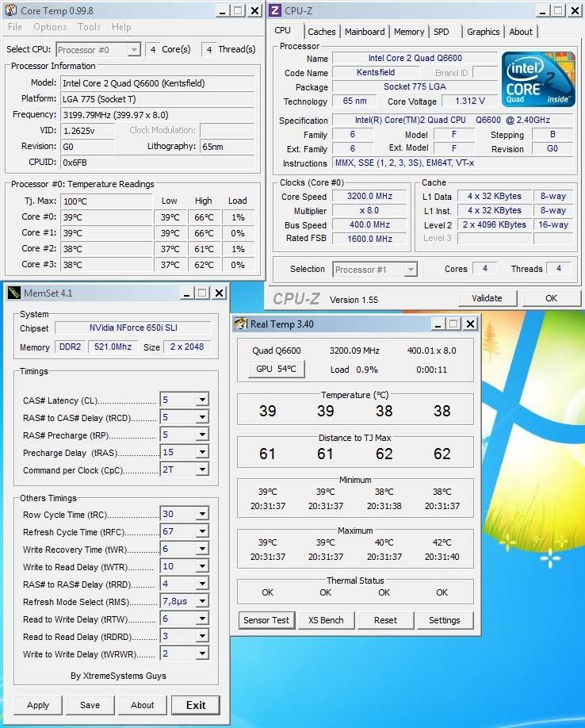
Task: Switch to the SPD tab in CPU-Z
Action: [x=442, y=32]
